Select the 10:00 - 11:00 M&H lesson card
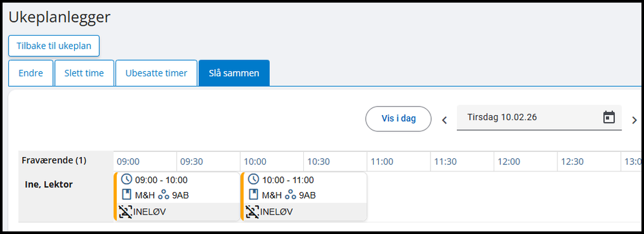This screenshot has width=644, height=234. (304, 197)
